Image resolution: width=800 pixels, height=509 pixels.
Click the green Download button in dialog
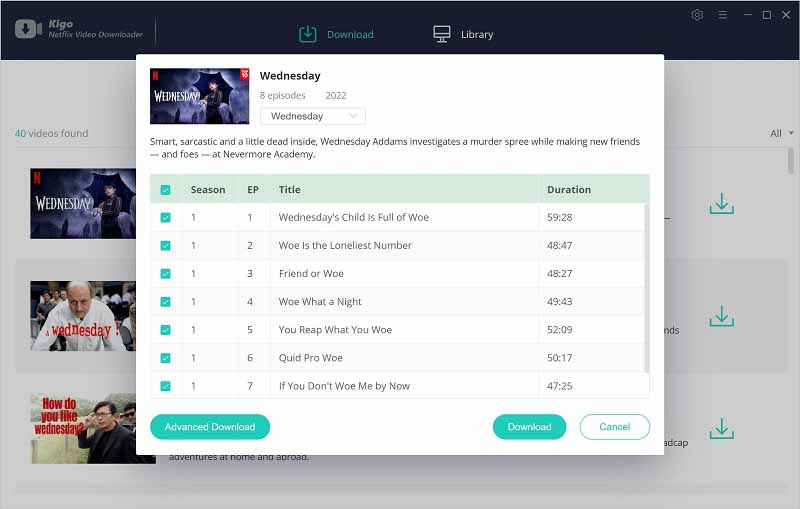click(x=529, y=427)
